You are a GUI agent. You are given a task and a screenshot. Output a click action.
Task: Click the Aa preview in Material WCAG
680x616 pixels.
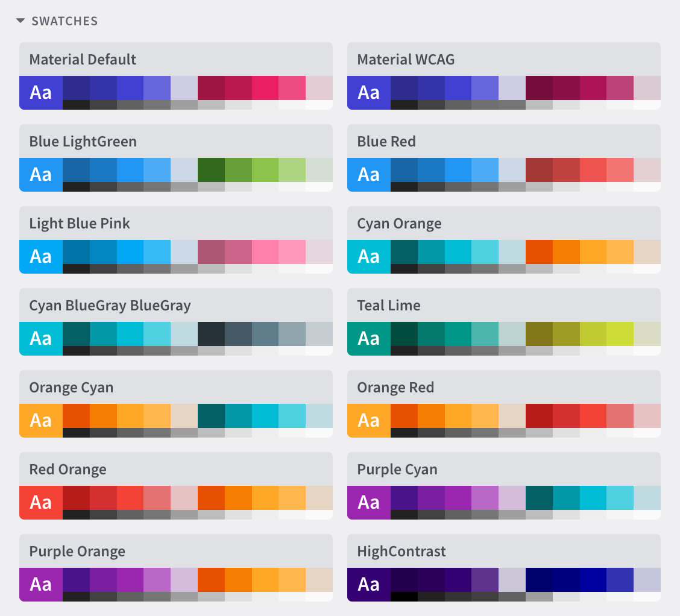[369, 92]
